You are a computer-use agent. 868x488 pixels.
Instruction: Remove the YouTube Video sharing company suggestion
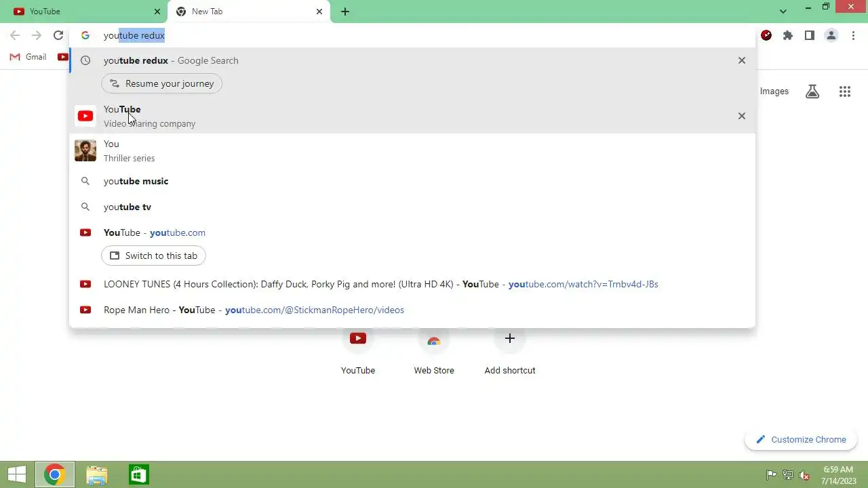[x=742, y=116]
